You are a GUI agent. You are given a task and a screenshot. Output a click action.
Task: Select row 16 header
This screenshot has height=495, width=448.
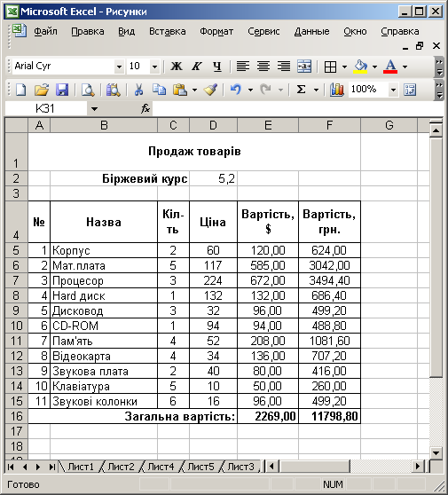[17, 416]
